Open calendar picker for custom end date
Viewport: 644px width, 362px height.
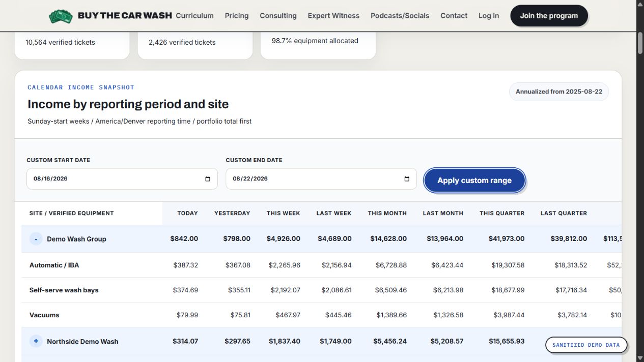(x=407, y=179)
